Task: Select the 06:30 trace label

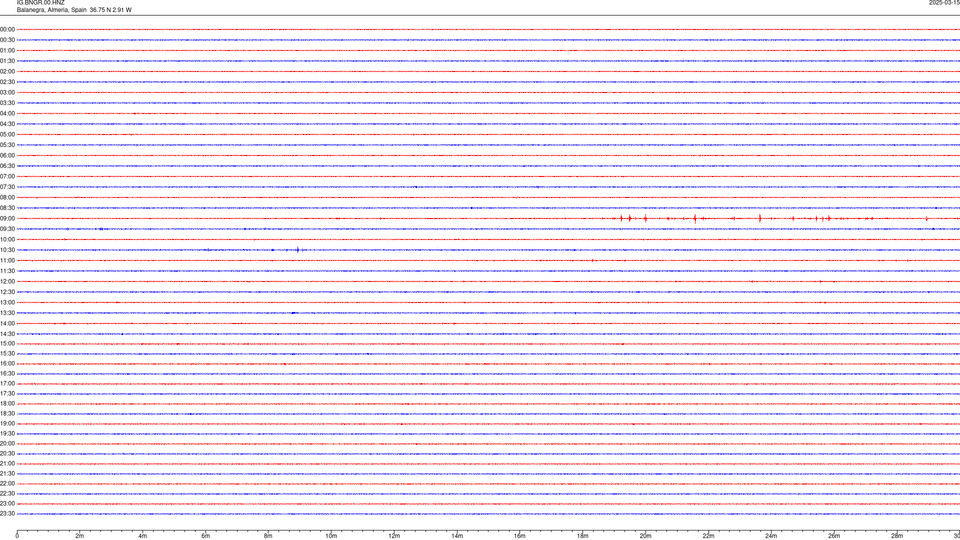Action: 7,166
